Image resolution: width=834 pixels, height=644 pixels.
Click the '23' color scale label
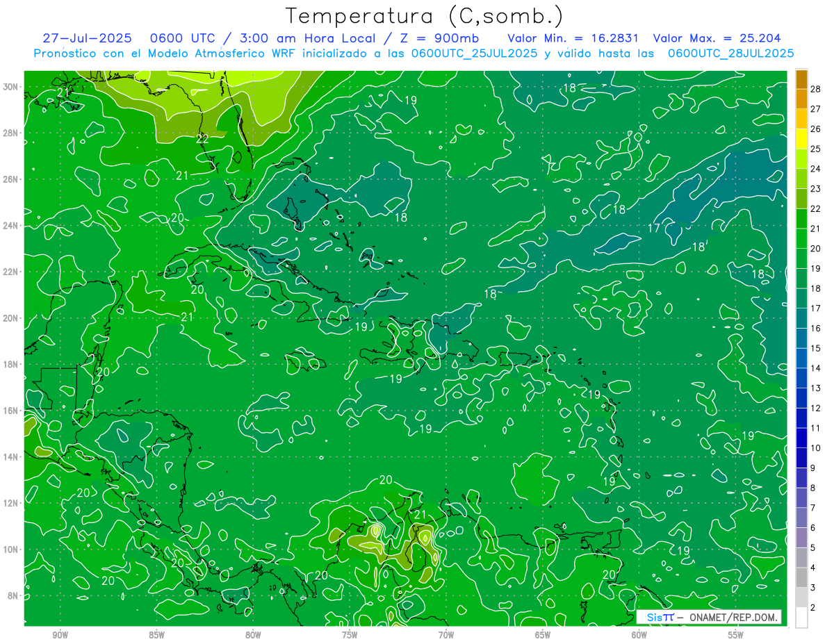coord(816,188)
